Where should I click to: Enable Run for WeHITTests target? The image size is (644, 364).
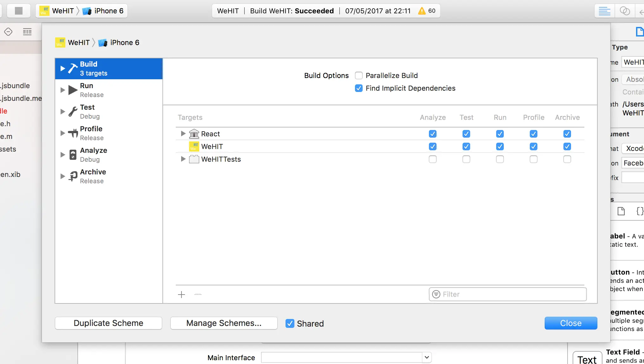[x=500, y=159]
